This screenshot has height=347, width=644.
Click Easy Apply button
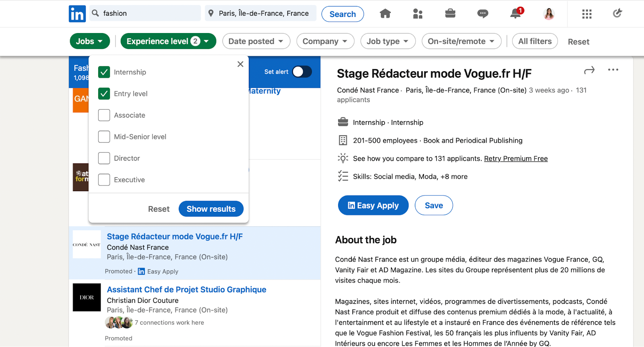point(373,205)
